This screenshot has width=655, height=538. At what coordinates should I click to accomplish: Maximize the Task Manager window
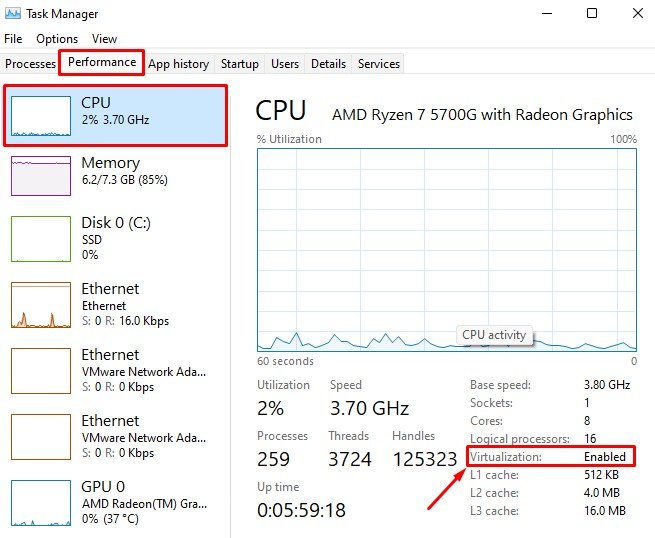point(591,13)
